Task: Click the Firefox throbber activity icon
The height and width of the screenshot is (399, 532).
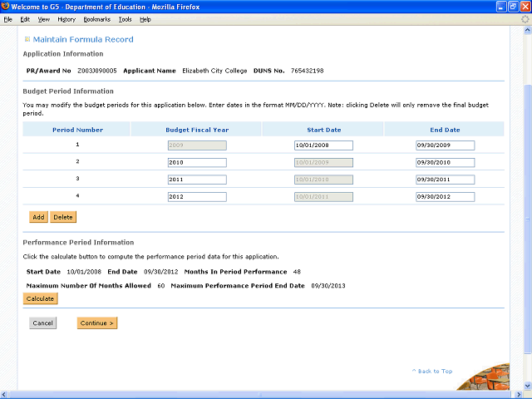Action: [x=524, y=19]
